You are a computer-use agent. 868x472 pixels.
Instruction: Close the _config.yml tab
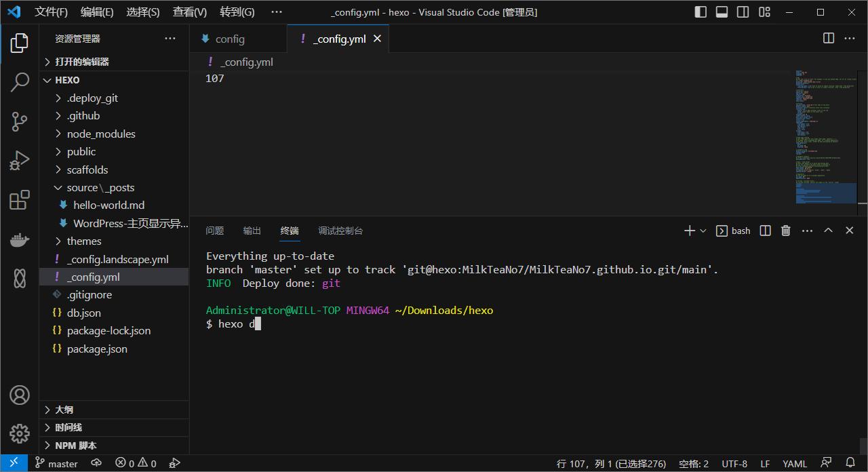coord(378,39)
